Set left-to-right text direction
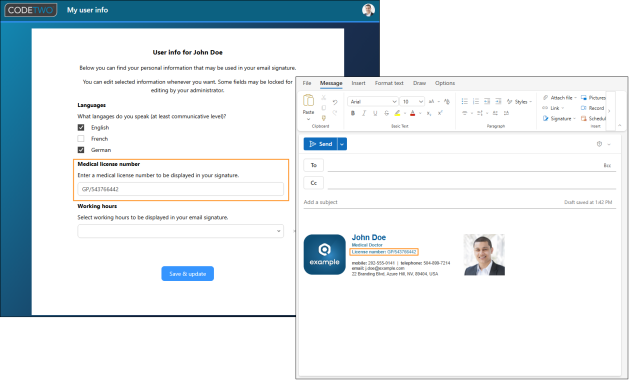 pyautogui.click(x=495, y=113)
